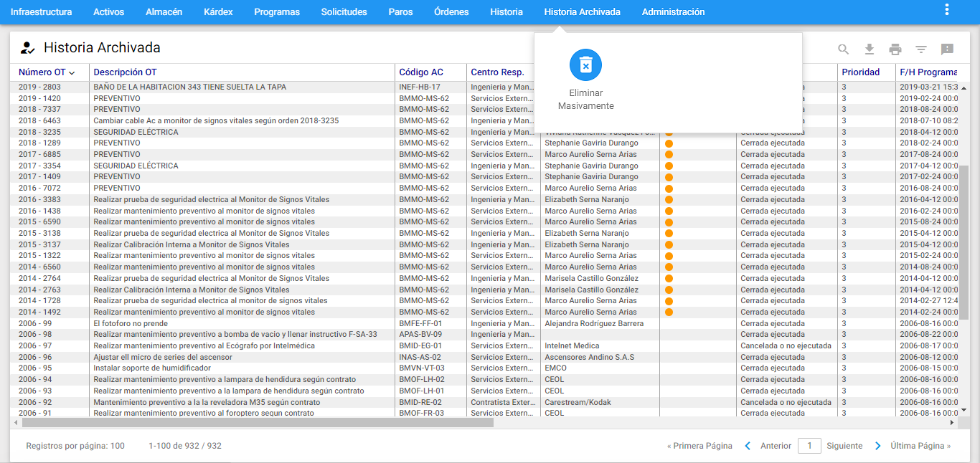Sort by Código AC column header
Viewport: 980px width, 463px height.
pos(421,72)
